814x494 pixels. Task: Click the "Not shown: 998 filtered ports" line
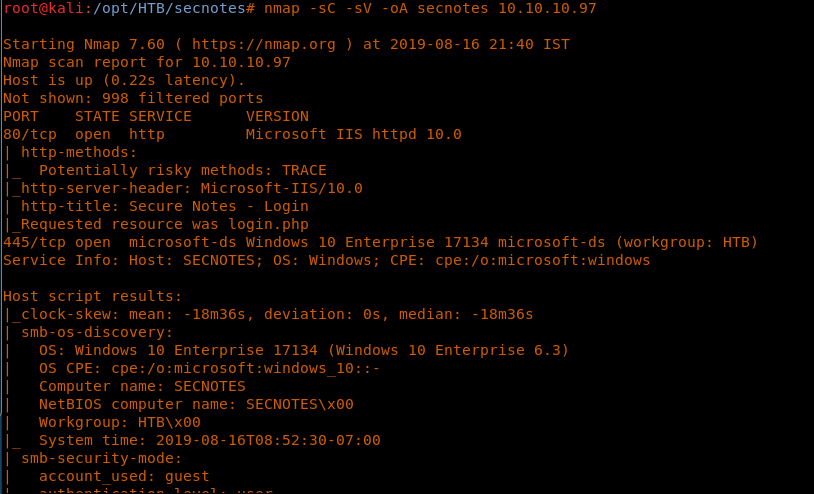coord(133,98)
